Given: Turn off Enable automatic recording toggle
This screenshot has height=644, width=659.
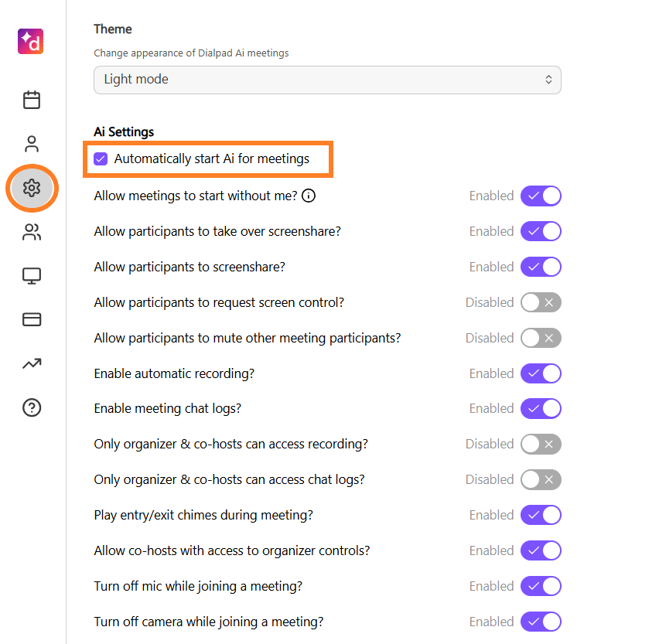Looking at the screenshot, I should 541,373.
